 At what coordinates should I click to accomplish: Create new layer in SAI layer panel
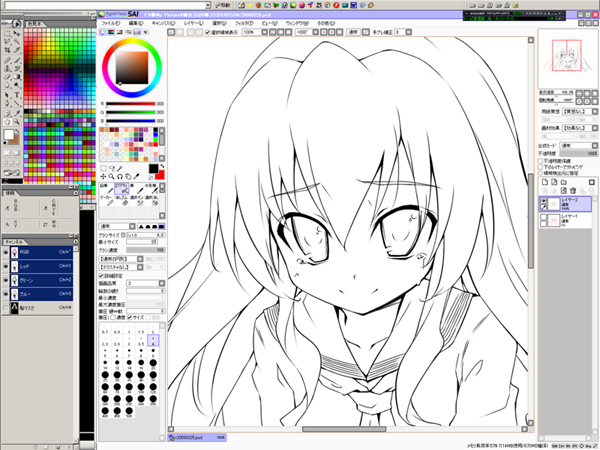tap(545, 182)
